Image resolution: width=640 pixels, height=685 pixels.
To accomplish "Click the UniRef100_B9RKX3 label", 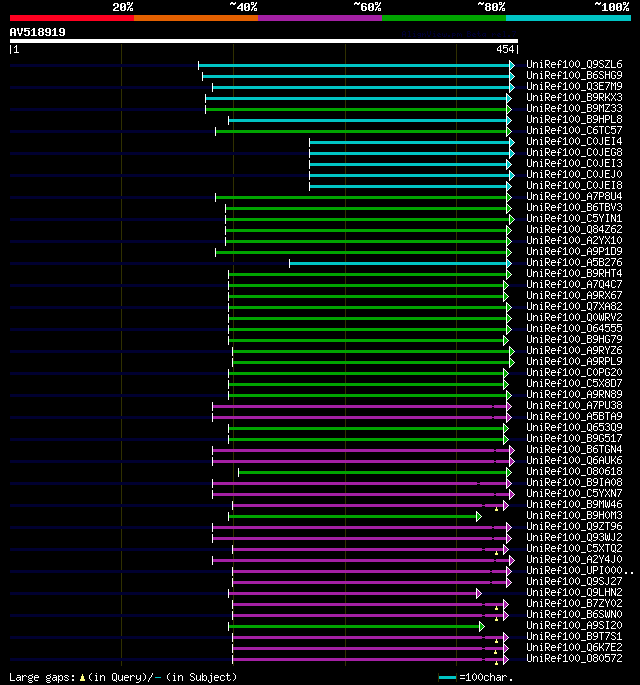I will point(574,97).
